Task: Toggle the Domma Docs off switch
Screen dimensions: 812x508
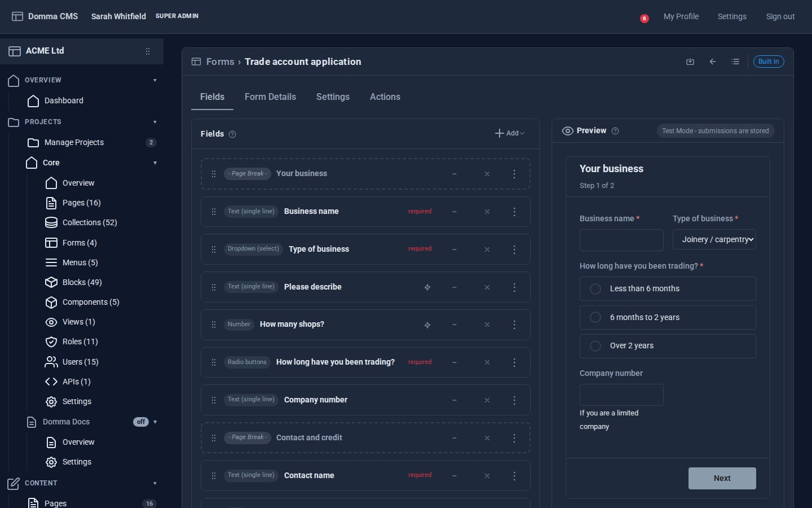Action: tap(141, 422)
